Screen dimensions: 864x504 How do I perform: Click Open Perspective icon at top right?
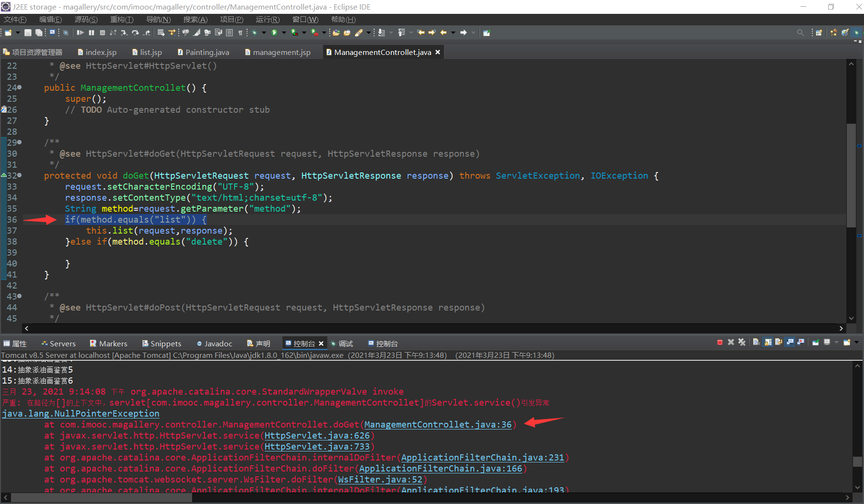point(819,32)
